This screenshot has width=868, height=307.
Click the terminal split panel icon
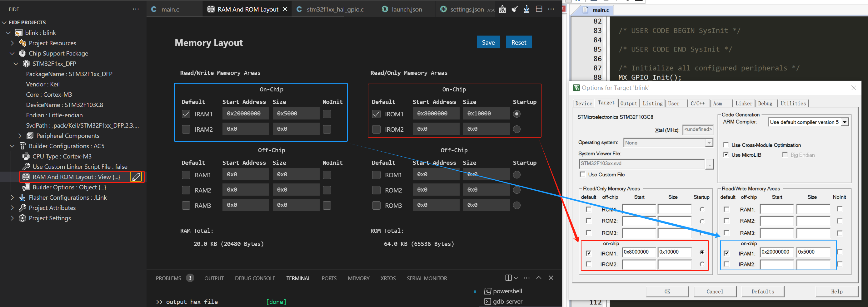[x=508, y=278]
